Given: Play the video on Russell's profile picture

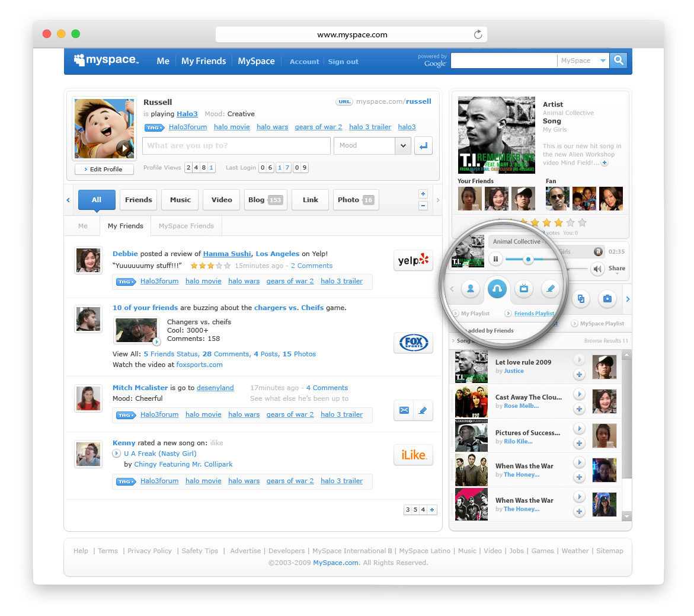Looking at the screenshot, I should coord(125,148).
